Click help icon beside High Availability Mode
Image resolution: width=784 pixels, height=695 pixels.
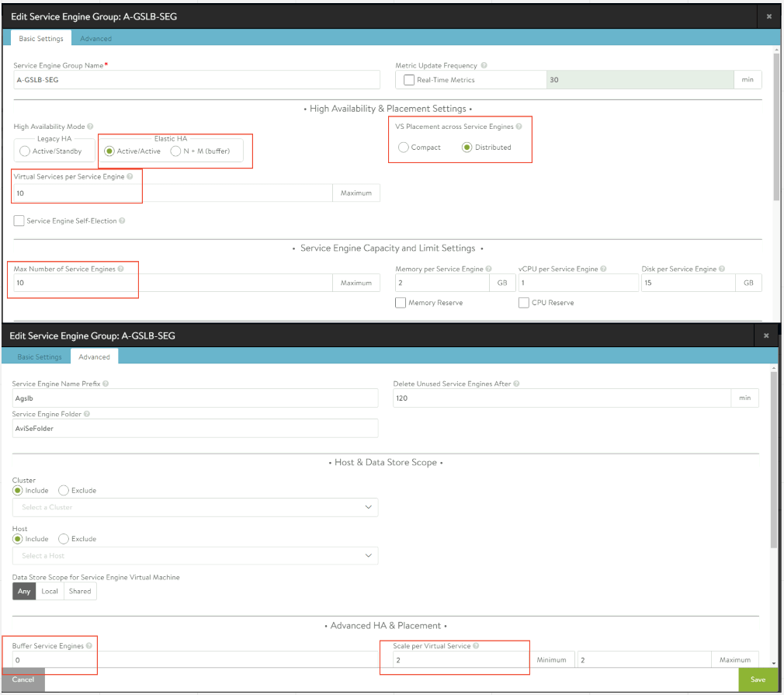[x=90, y=127]
